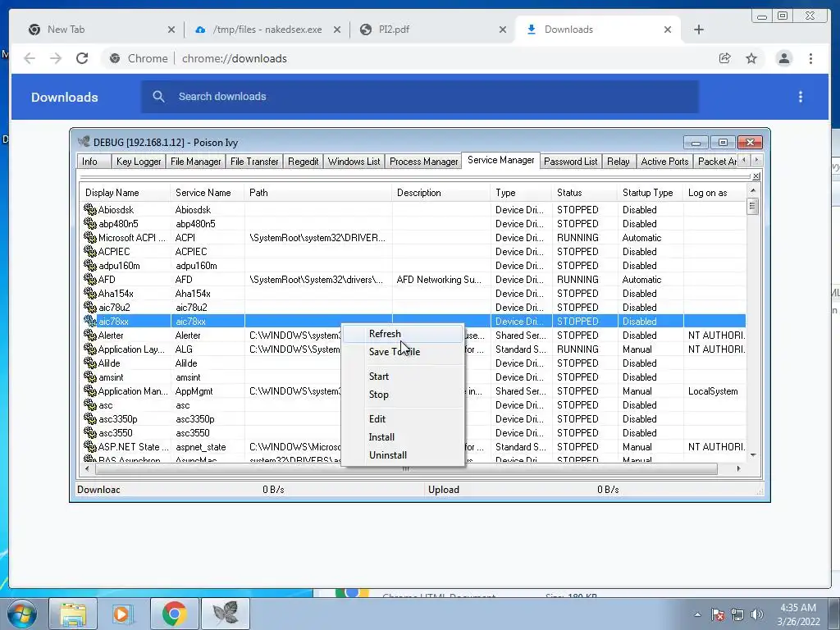Open the Windows List tab
The width and height of the screenshot is (840, 630).
coord(354,162)
